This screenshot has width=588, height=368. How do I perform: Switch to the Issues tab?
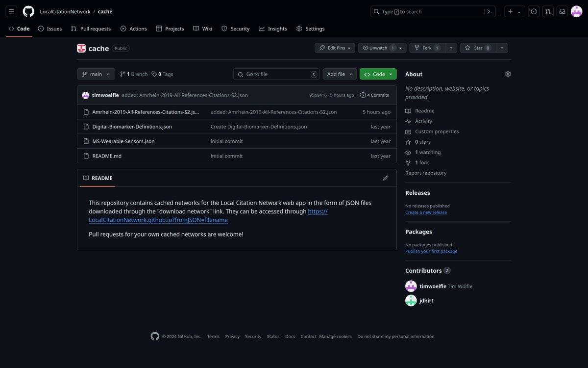click(x=50, y=28)
